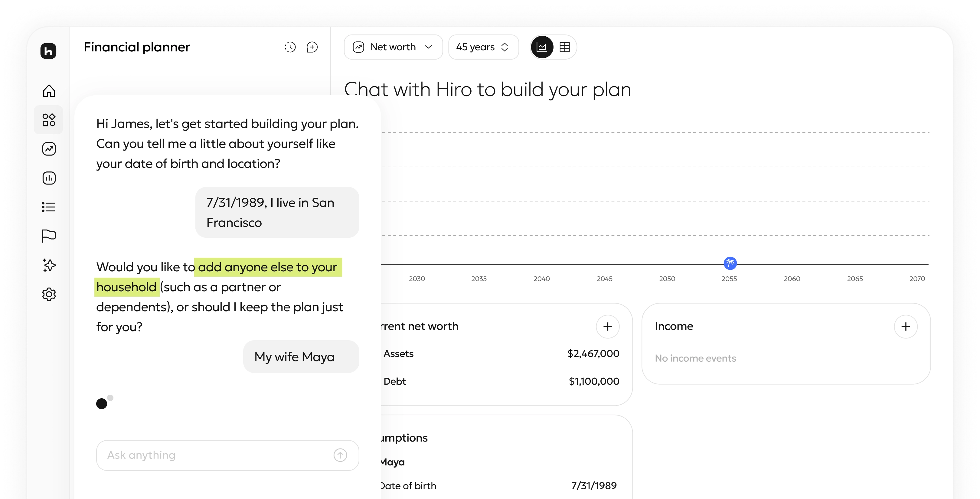Start a new chat conversation
Image resolution: width=980 pixels, height=499 pixels.
coord(312,47)
